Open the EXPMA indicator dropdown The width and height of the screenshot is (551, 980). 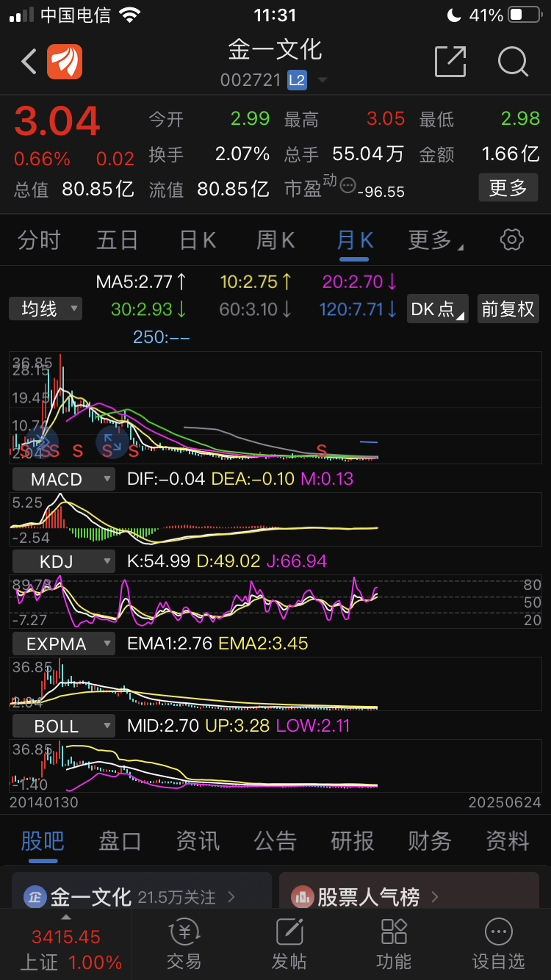[x=63, y=644]
